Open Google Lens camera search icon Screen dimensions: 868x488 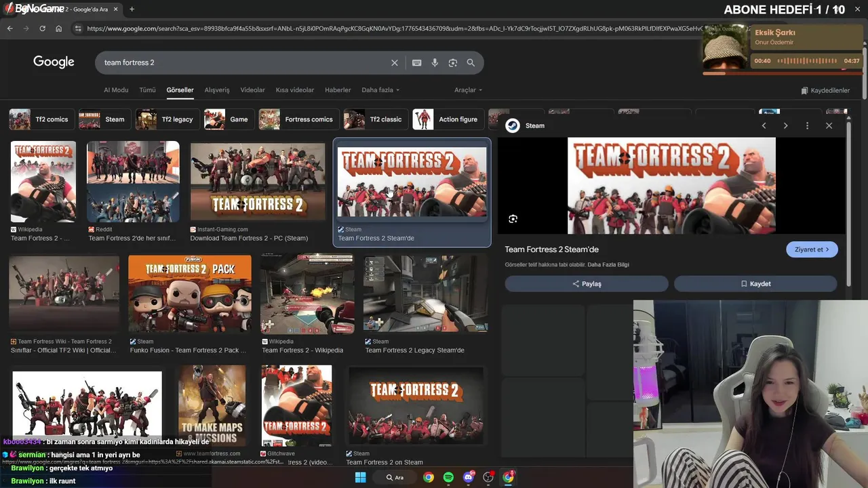[453, 62]
